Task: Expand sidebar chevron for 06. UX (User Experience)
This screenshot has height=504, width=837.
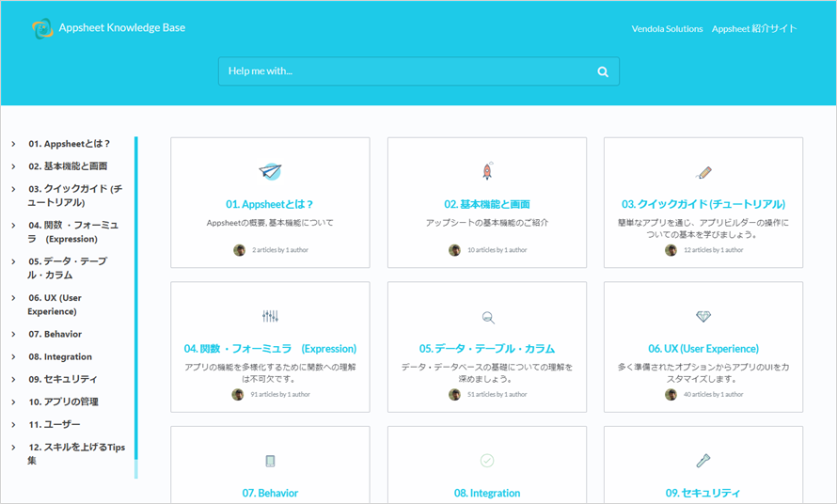Action: (x=13, y=298)
